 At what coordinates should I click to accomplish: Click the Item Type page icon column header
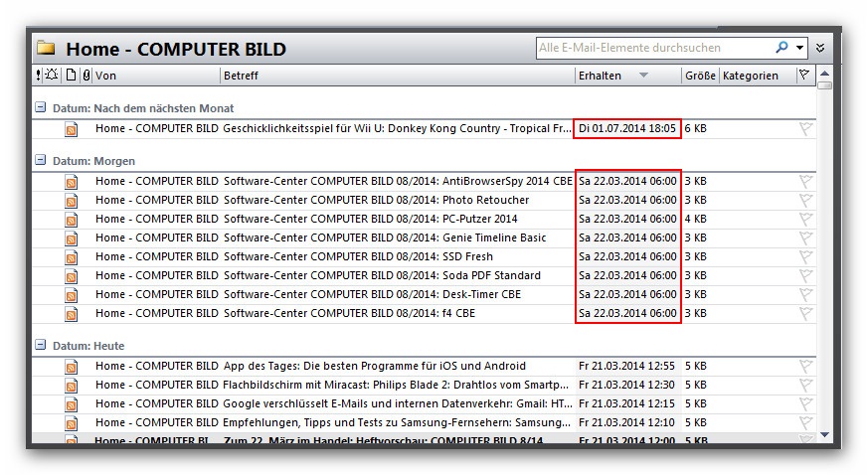pyautogui.click(x=71, y=76)
